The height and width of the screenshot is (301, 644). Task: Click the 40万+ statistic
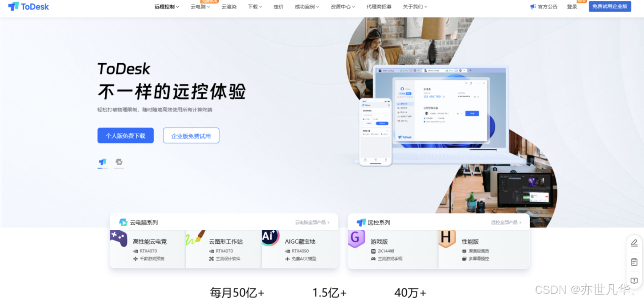[410, 293]
